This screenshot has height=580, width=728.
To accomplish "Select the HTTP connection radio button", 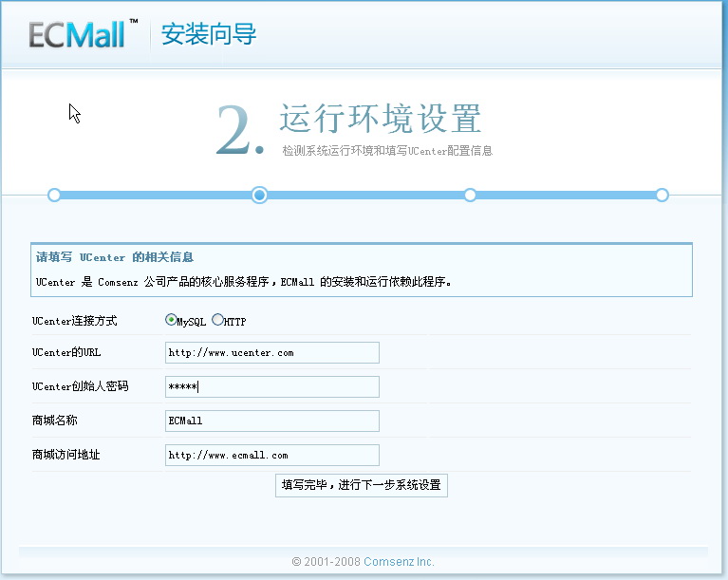I will click(217, 320).
